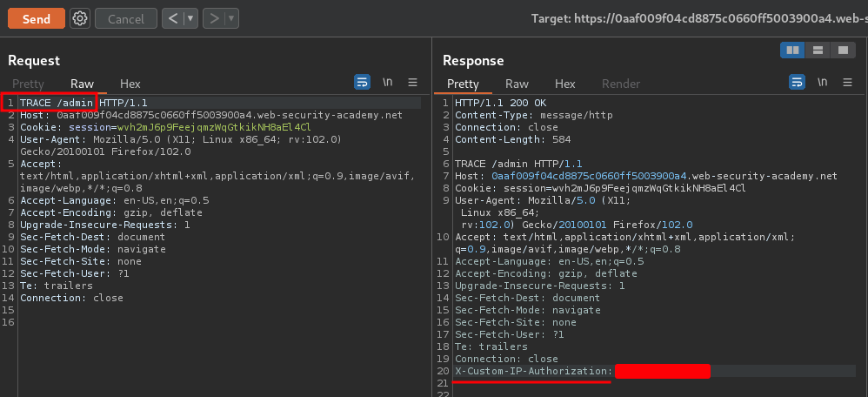Click the orange Send button
This screenshot has height=397, width=868.
click(37, 19)
